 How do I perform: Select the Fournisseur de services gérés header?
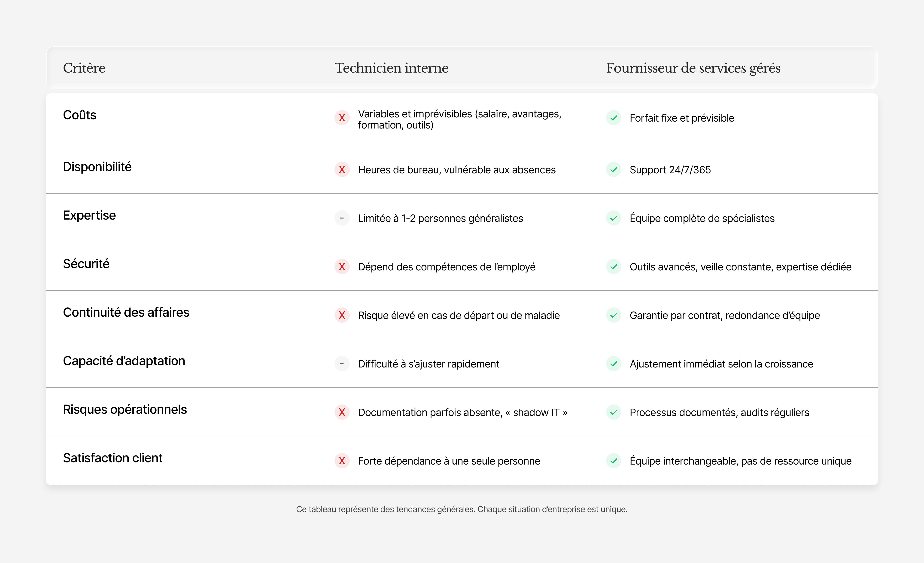(x=693, y=68)
